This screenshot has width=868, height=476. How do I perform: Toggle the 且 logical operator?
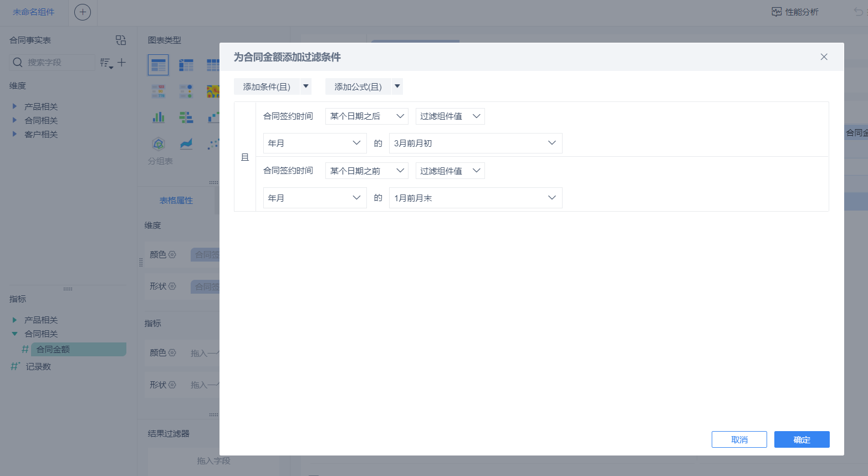(x=245, y=157)
